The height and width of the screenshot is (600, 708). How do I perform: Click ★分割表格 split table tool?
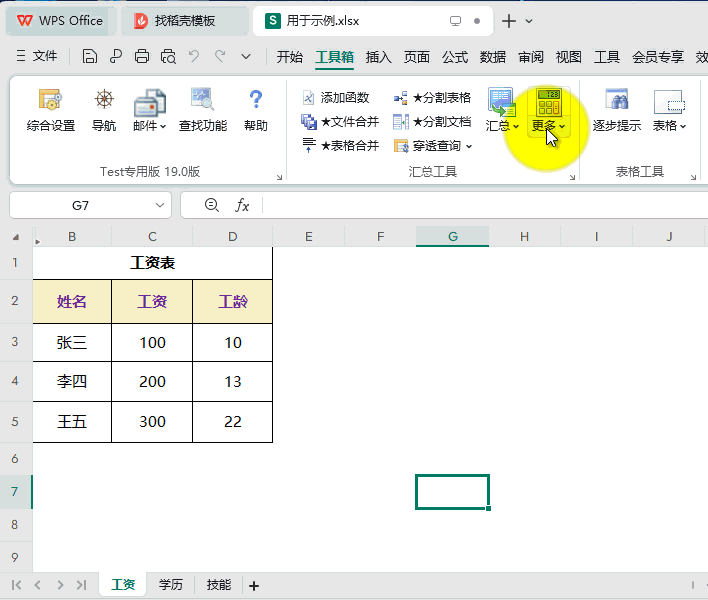pos(432,97)
